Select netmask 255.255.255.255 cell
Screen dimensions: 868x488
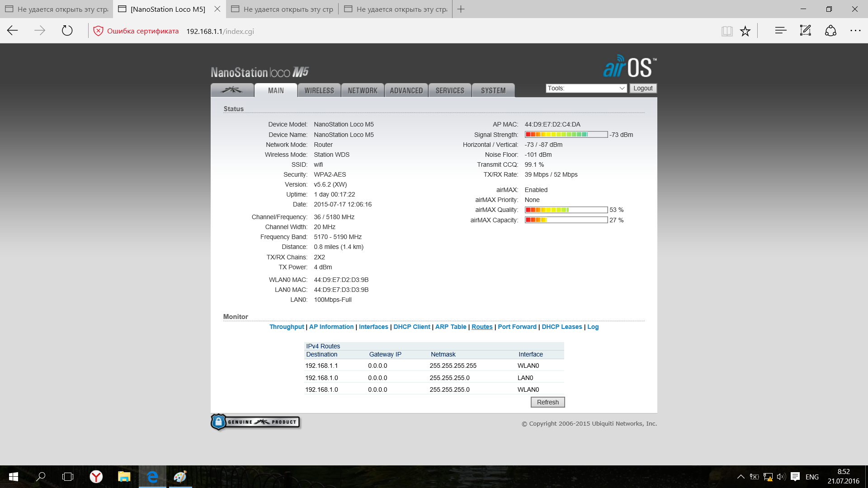(453, 366)
